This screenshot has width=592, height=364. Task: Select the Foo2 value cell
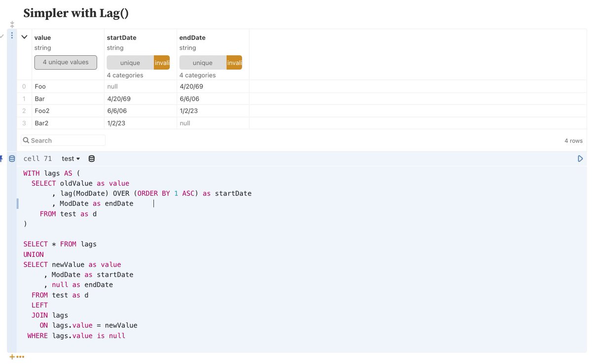(68, 111)
